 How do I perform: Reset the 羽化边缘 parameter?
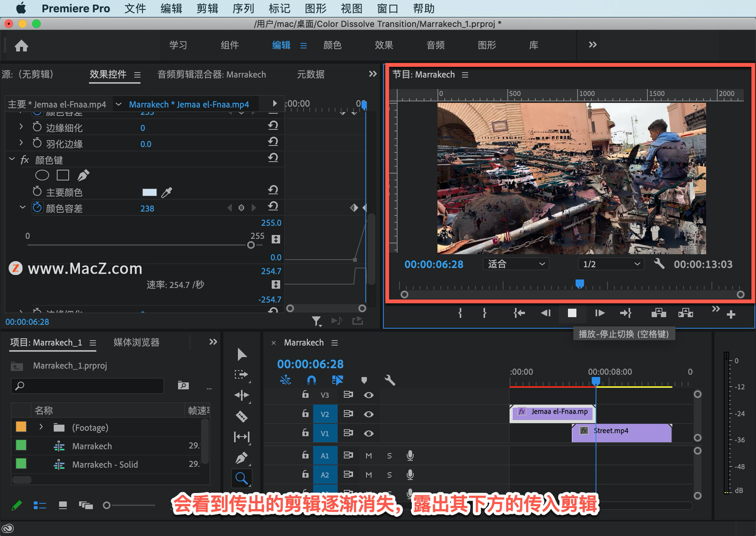coord(273,142)
